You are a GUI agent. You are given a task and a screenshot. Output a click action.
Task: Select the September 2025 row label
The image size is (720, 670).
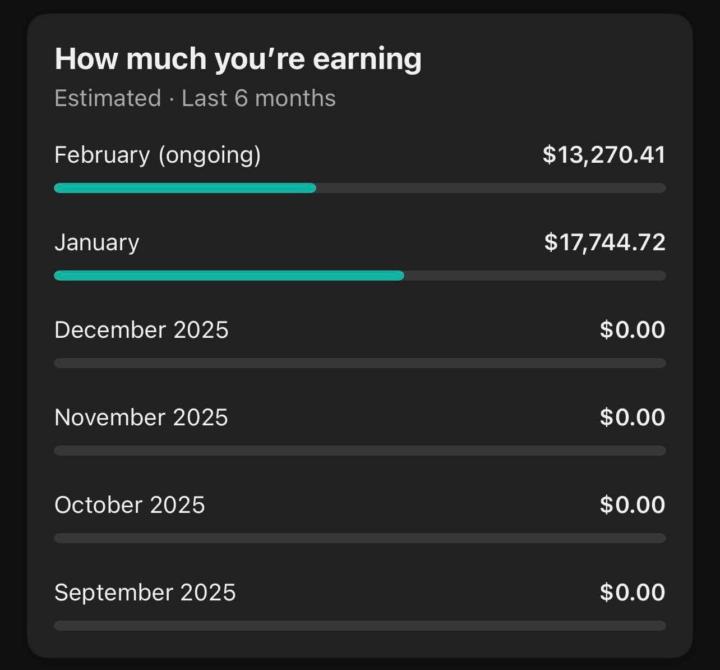click(x=145, y=592)
